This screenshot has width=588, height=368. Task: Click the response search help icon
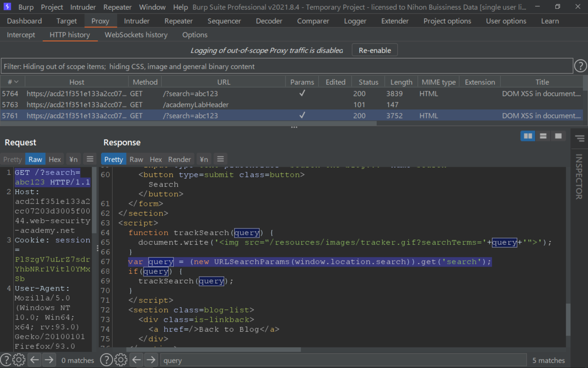tap(106, 360)
